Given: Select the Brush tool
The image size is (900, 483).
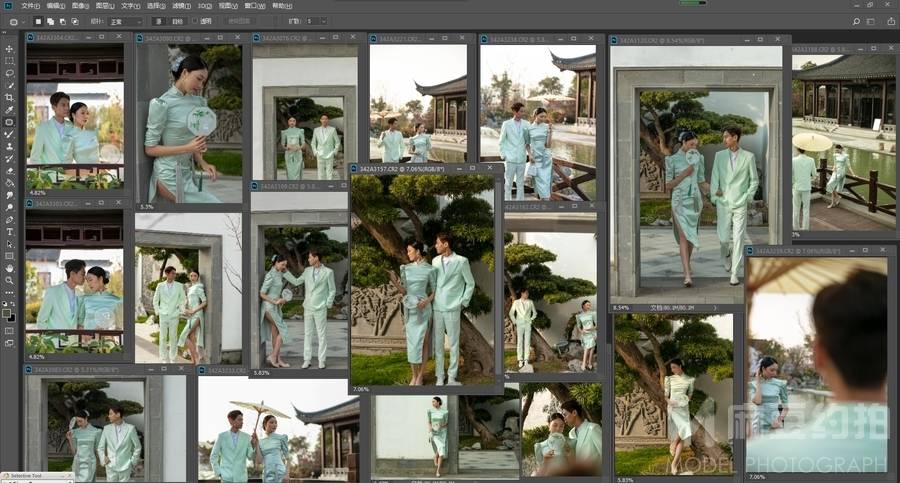Looking at the screenshot, I should tap(9, 134).
